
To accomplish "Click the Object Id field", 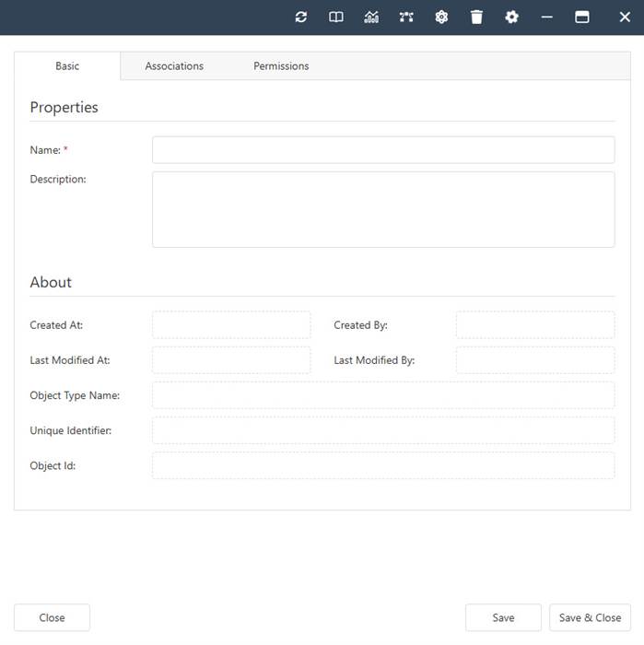I will pos(383,465).
